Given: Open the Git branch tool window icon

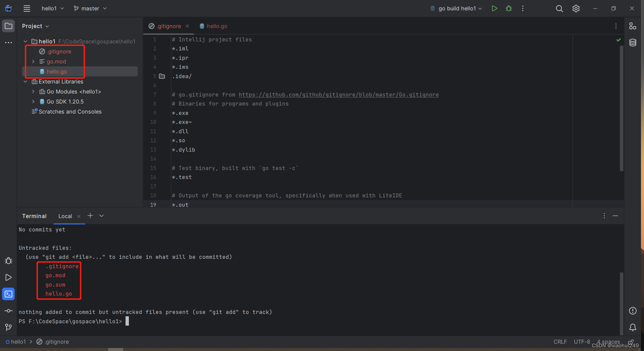Looking at the screenshot, I should click(x=8, y=327).
